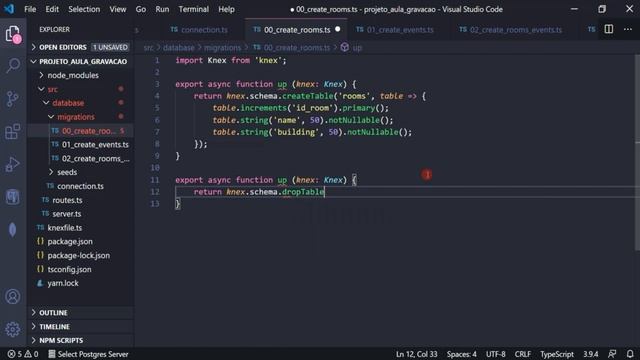Open the Help menu
This screenshot has width=640, height=360.
226,9
